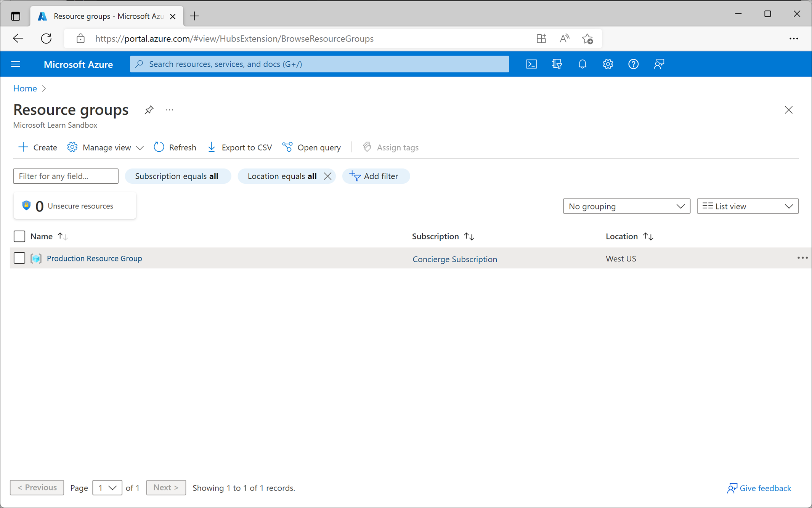Click Open query

coord(312,147)
